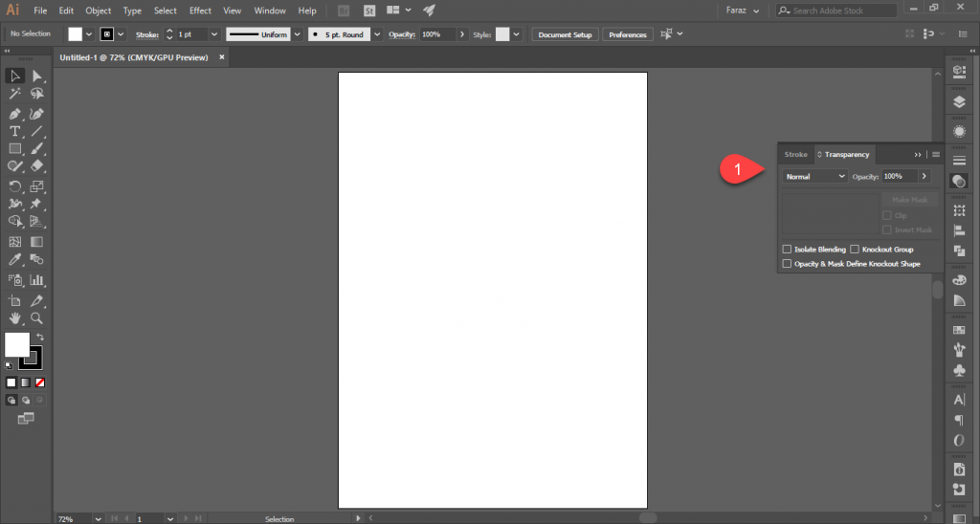Open the Normal blending mode dropdown
980x524 pixels.
click(814, 177)
